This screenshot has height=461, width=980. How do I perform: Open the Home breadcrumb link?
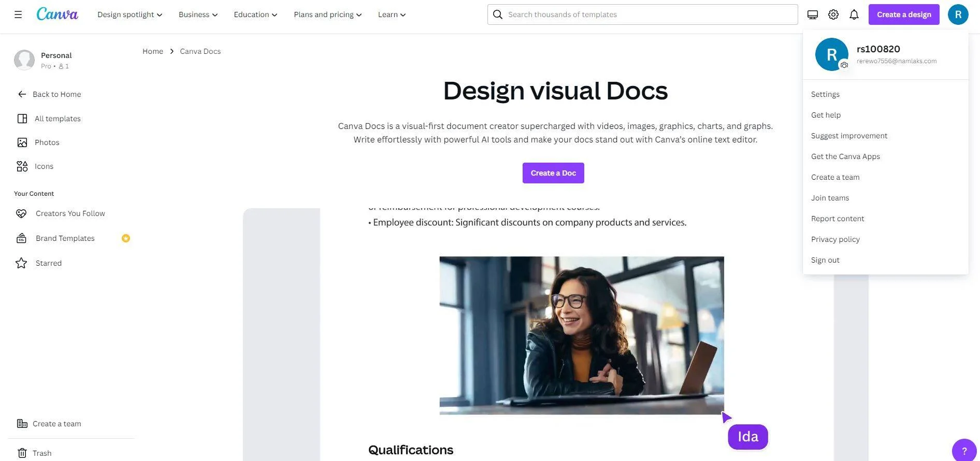click(x=153, y=51)
